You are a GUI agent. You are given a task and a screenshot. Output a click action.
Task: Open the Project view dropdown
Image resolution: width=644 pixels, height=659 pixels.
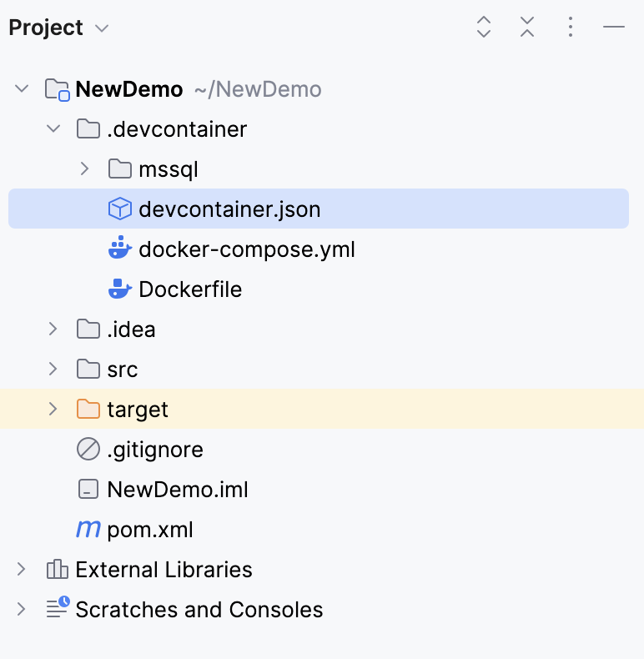click(x=102, y=28)
